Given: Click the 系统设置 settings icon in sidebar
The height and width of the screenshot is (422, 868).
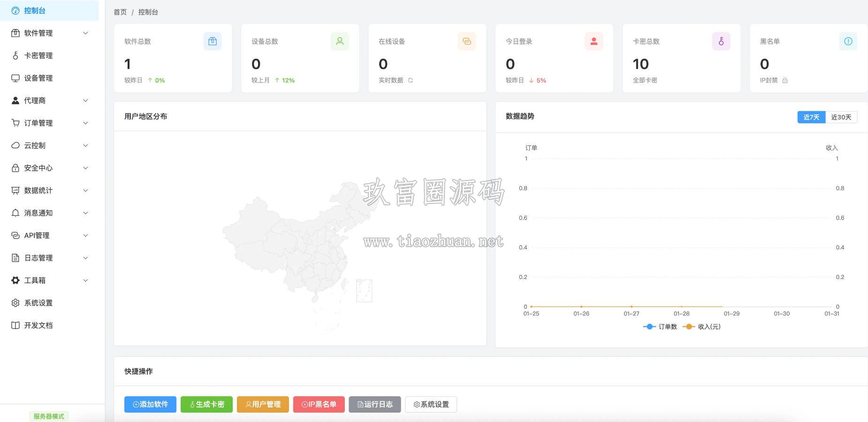Looking at the screenshot, I should [15, 303].
